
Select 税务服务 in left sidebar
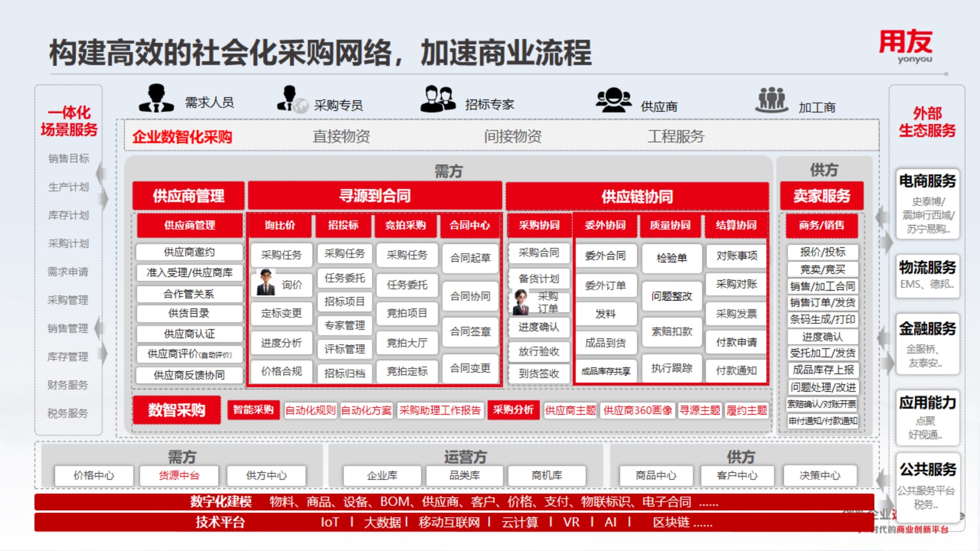(68, 413)
